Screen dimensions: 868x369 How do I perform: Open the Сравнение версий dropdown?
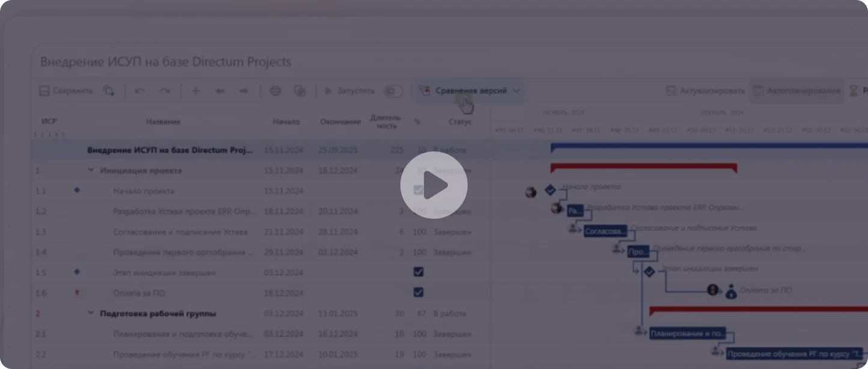[x=469, y=91]
